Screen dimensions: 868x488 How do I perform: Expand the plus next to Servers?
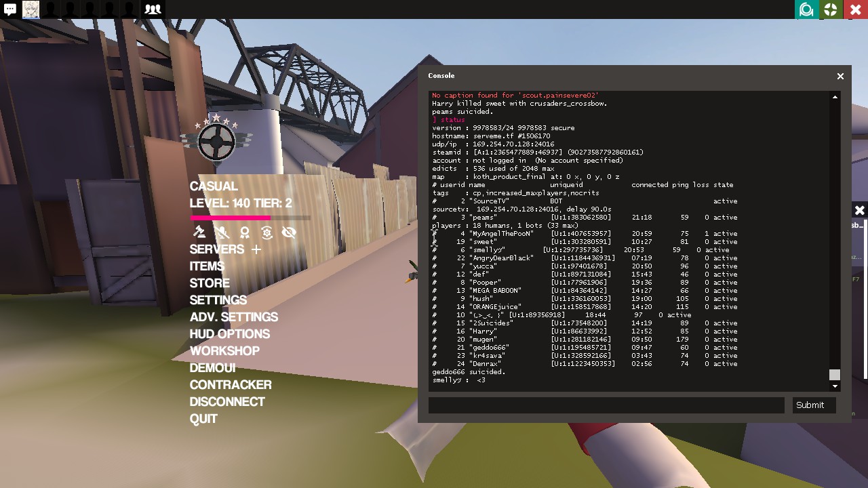click(256, 250)
